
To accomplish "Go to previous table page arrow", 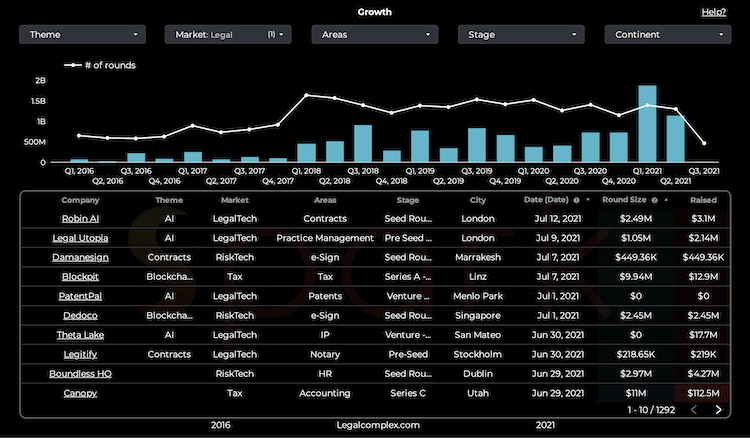I will pyautogui.click(x=694, y=410).
